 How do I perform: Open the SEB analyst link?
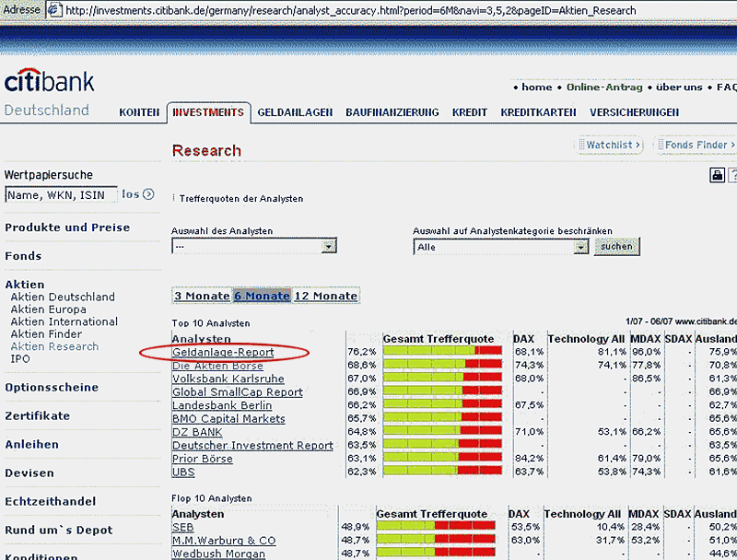tap(182, 527)
